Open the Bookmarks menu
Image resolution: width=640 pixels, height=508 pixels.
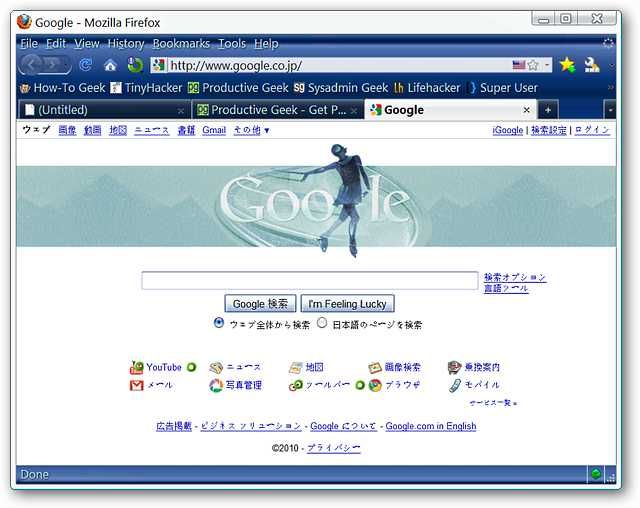click(x=181, y=43)
